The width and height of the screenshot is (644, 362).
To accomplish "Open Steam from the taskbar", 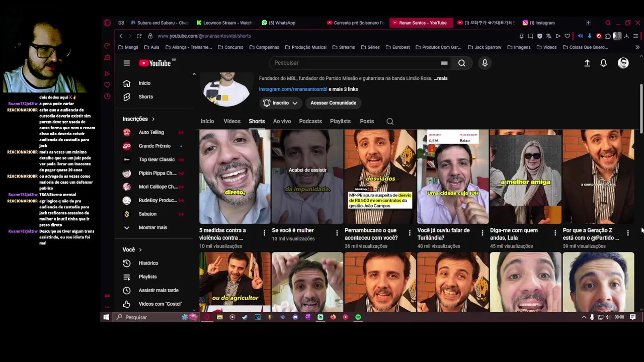I will click(x=245, y=317).
